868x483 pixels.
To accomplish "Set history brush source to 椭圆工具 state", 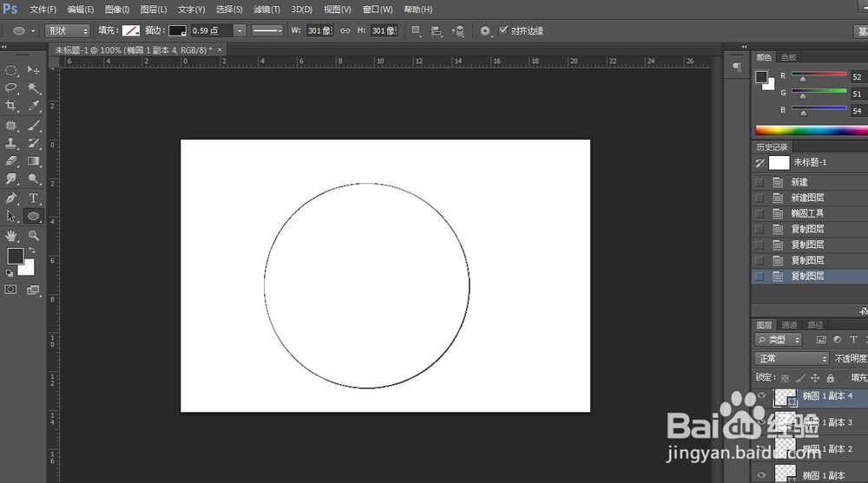I will point(759,213).
